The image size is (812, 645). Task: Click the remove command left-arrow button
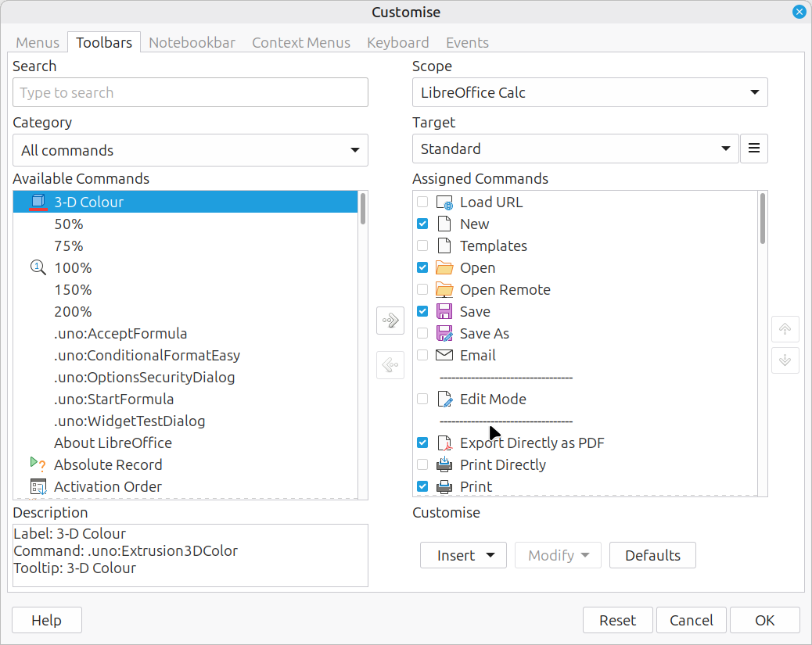pyautogui.click(x=390, y=365)
